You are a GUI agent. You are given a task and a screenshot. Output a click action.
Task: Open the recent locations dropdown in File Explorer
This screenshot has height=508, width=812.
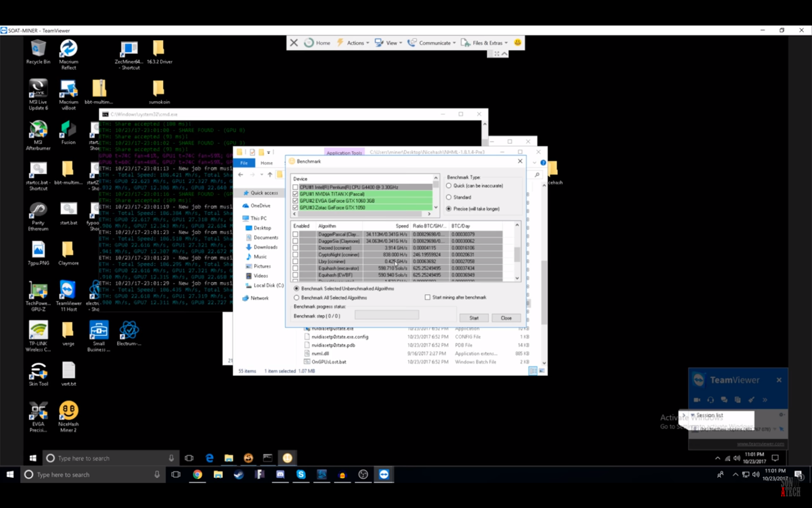pyautogui.click(x=262, y=175)
